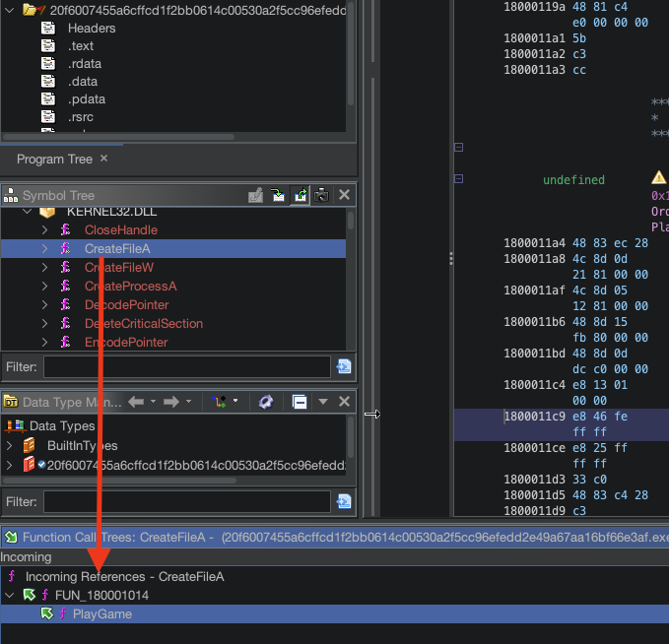
Task: Expand the CreateProcessA symbol
Action: pyautogui.click(x=44, y=287)
